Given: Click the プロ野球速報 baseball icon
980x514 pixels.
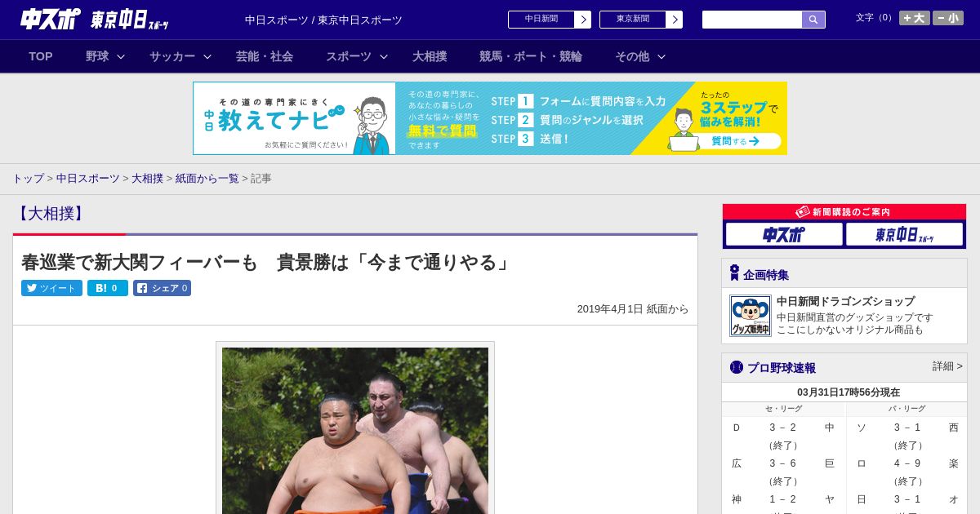Looking at the screenshot, I should (x=737, y=367).
